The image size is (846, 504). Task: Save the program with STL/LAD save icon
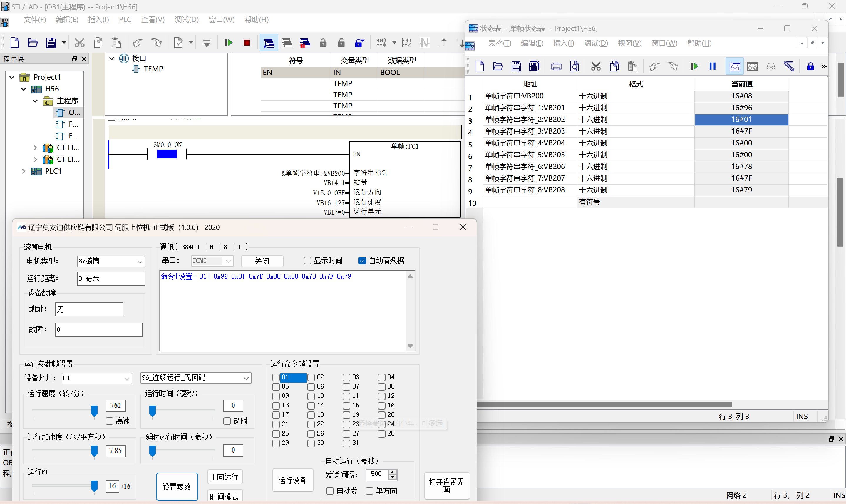pos(51,43)
